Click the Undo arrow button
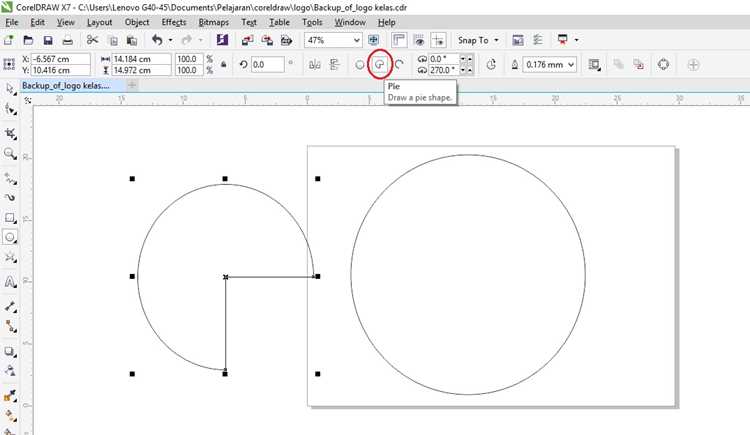750x435 pixels. click(157, 40)
